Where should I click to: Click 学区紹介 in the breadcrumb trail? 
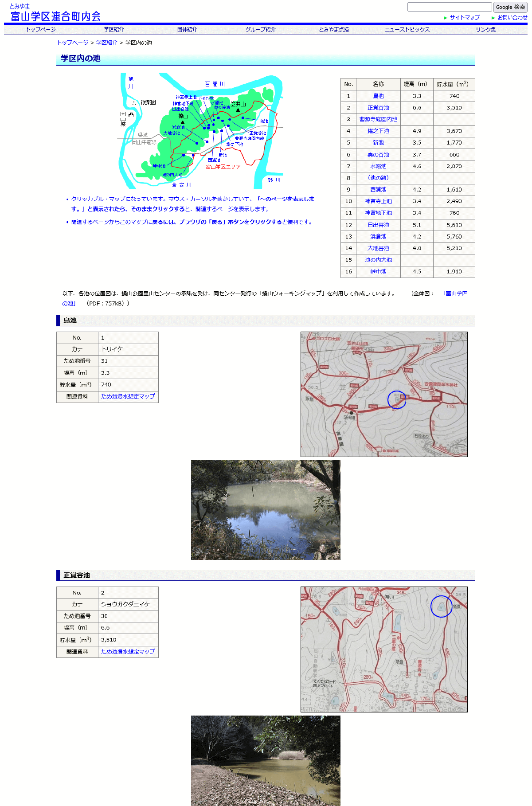pos(107,43)
